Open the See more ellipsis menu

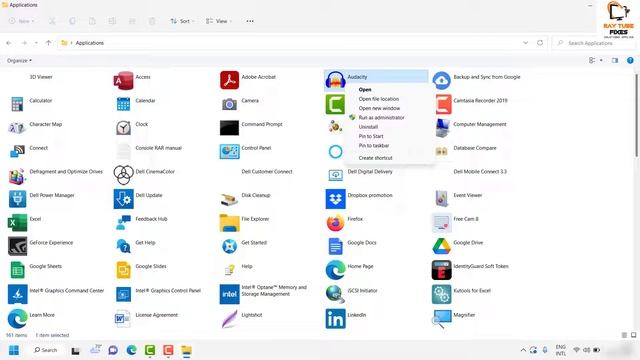(250, 21)
